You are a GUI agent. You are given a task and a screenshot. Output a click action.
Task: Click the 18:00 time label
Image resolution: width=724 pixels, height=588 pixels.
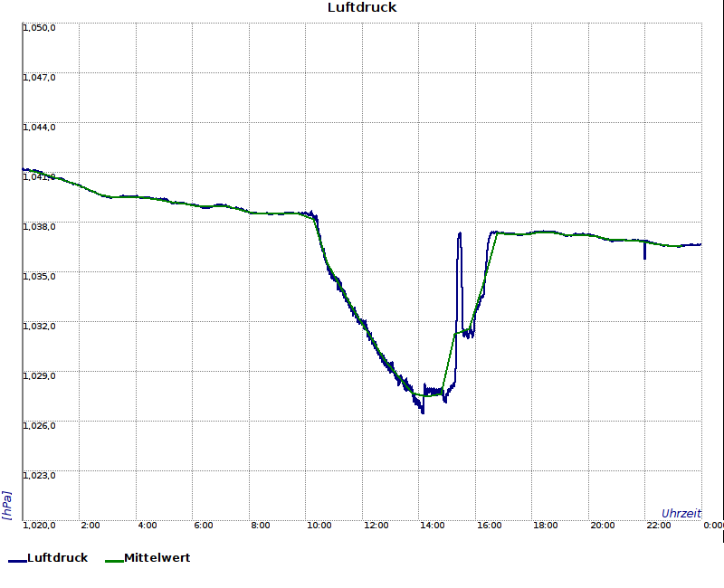point(546,526)
